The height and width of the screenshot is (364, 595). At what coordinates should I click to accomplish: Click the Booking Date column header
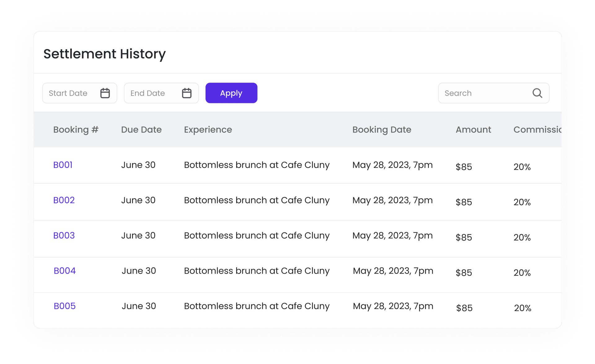tap(381, 130)
